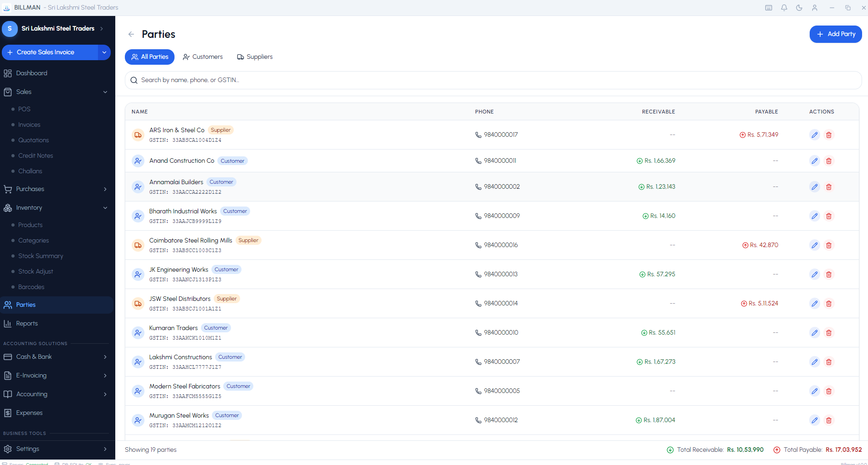Delete Lakshmi Constructions customer
This screenshot has width=868, height=465.
[x=829, y=362]
